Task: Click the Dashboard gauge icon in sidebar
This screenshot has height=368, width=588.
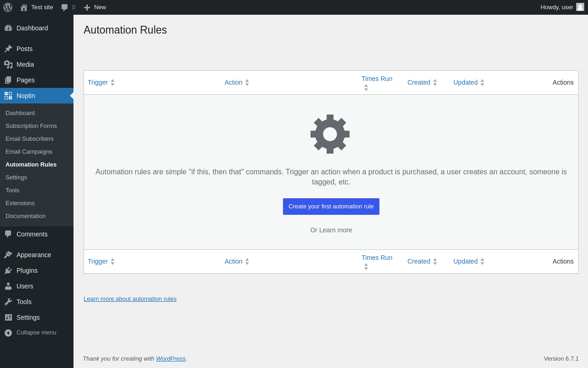Action: tap(8, 28)
